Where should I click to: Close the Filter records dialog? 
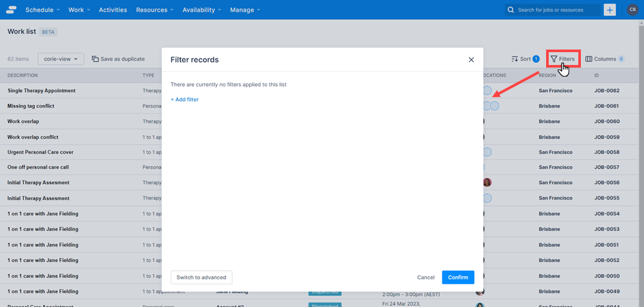(471, 60)
